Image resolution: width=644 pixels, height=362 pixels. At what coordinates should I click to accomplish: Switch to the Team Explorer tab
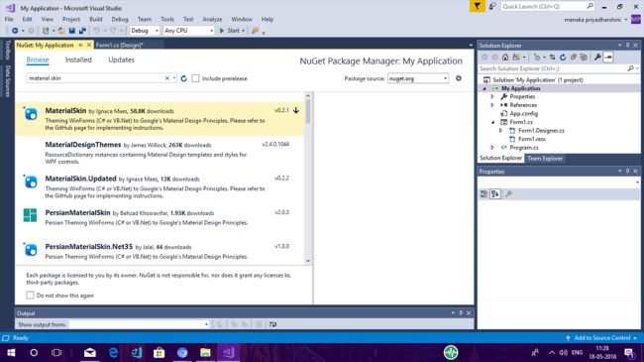pos(545,158)
